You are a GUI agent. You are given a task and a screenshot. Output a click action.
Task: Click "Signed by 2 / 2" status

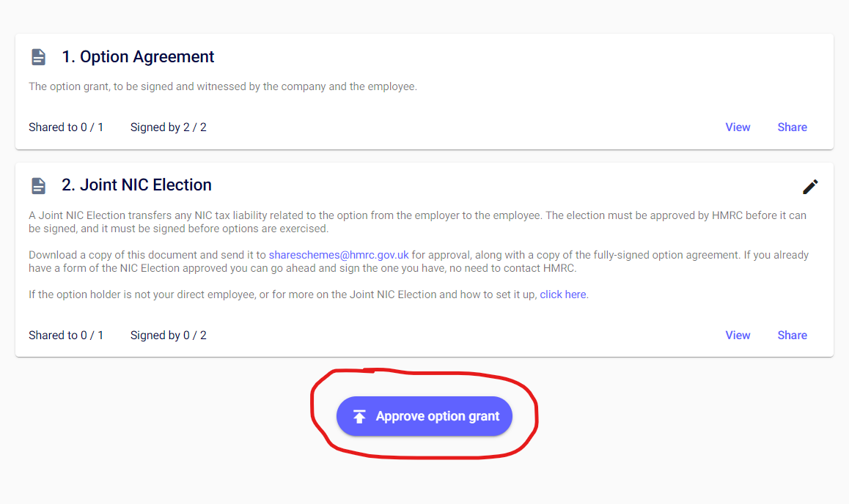click(169, 127)
